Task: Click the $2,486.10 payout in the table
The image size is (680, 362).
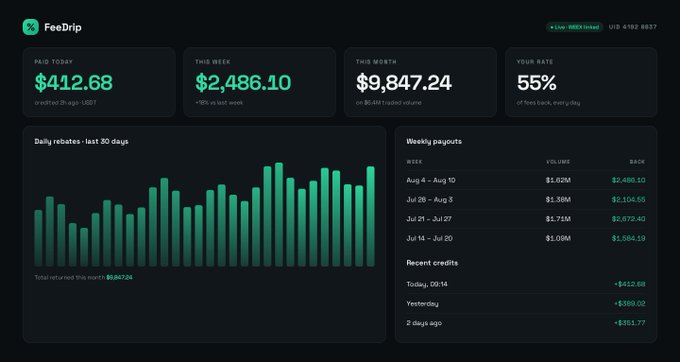Action: click(x=628, y=180)
